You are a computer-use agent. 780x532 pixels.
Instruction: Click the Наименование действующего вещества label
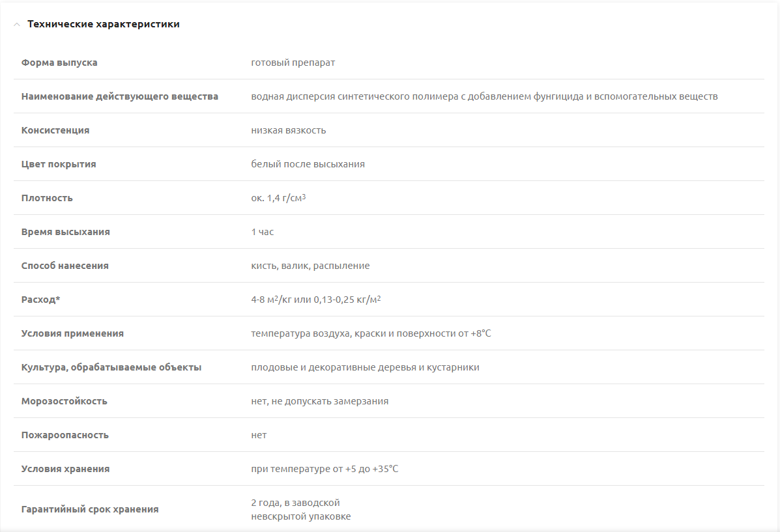120,96
